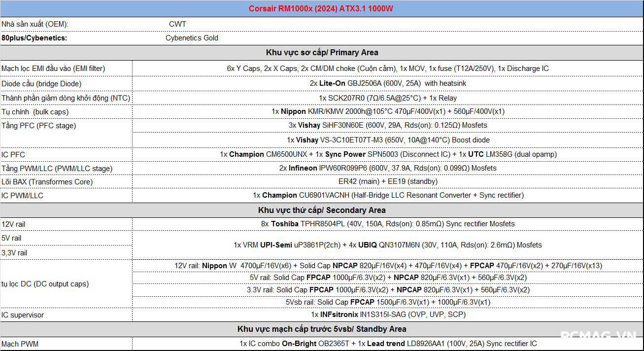
Task: Click the 'CWT' manufacturer value
Action: (x=177, y=24)
